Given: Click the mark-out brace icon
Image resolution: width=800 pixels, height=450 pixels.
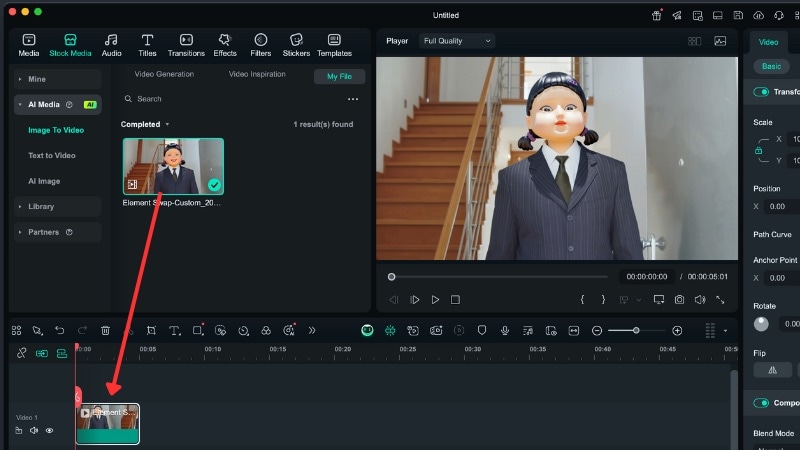Looking at the screenshot, I should (603, 300).
